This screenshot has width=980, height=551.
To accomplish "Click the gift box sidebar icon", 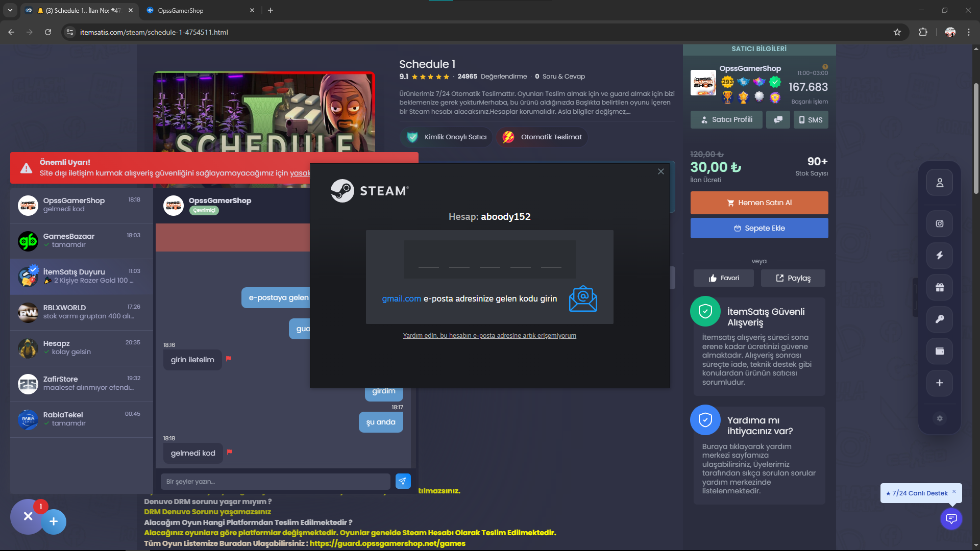I will coord(940,287).
